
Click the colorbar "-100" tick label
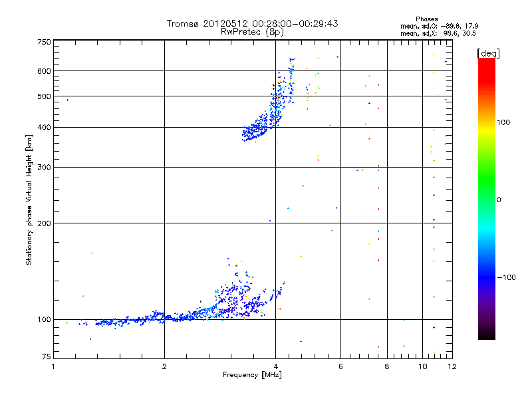pyautogui.click(x=506, y=277)
